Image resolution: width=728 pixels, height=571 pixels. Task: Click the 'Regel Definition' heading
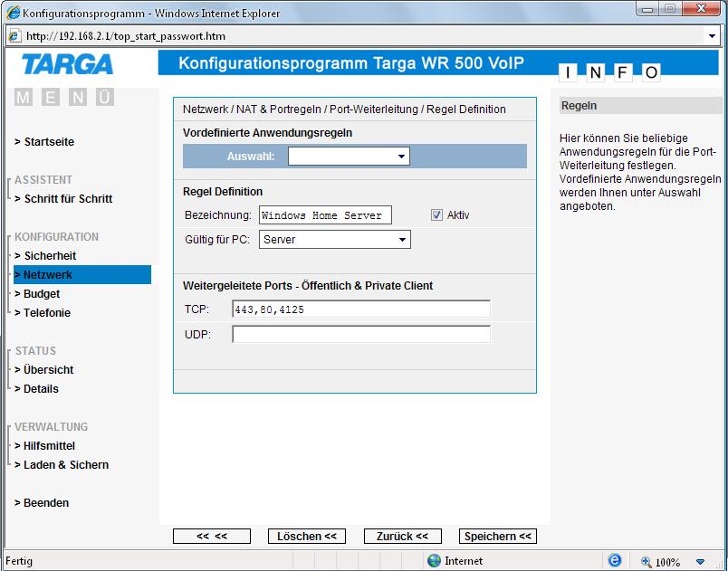pyautogui.click(x=223, y=192)
